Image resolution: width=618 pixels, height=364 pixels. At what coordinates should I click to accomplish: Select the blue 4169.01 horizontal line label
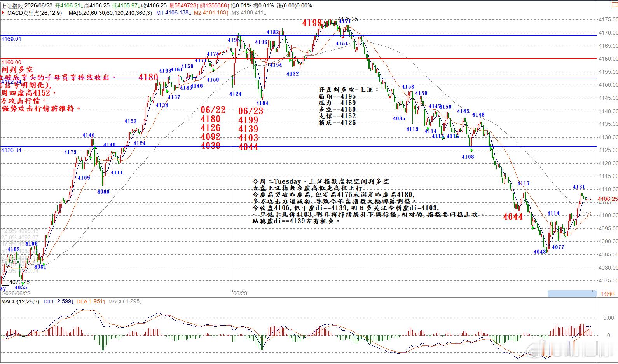(x=11, y=39)
